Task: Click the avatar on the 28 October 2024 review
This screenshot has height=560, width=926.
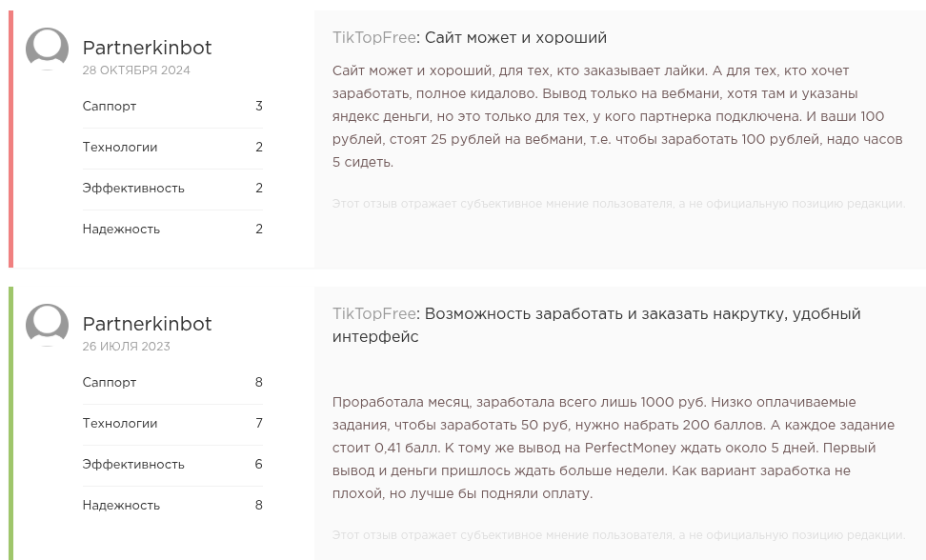Action: pos(47,49)
